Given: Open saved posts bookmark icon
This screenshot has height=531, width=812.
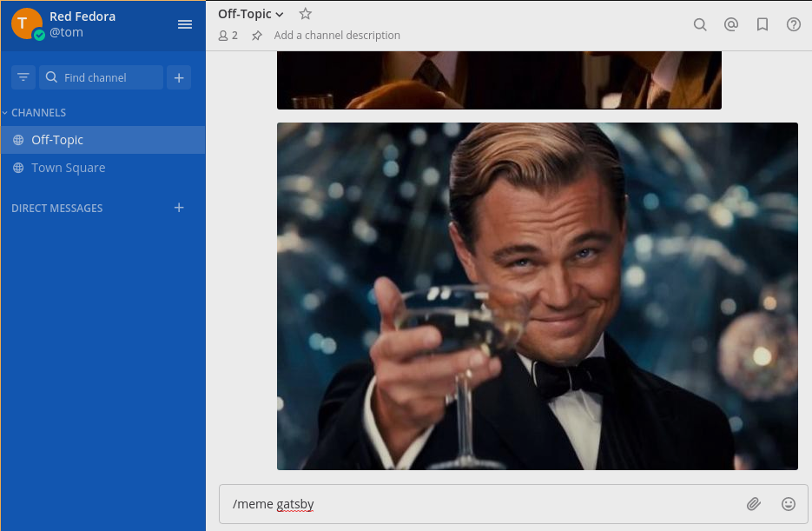Looking at the screenshot, I should pyautogui.click(x=762, y=24).
